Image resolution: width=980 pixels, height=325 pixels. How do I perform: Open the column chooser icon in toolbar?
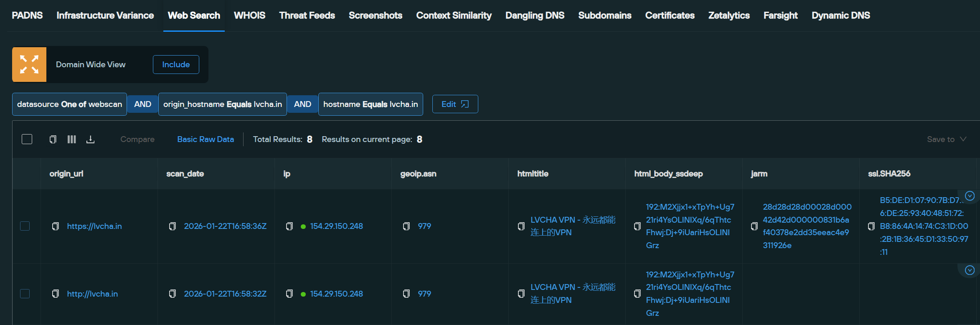(x=72, y=139)
